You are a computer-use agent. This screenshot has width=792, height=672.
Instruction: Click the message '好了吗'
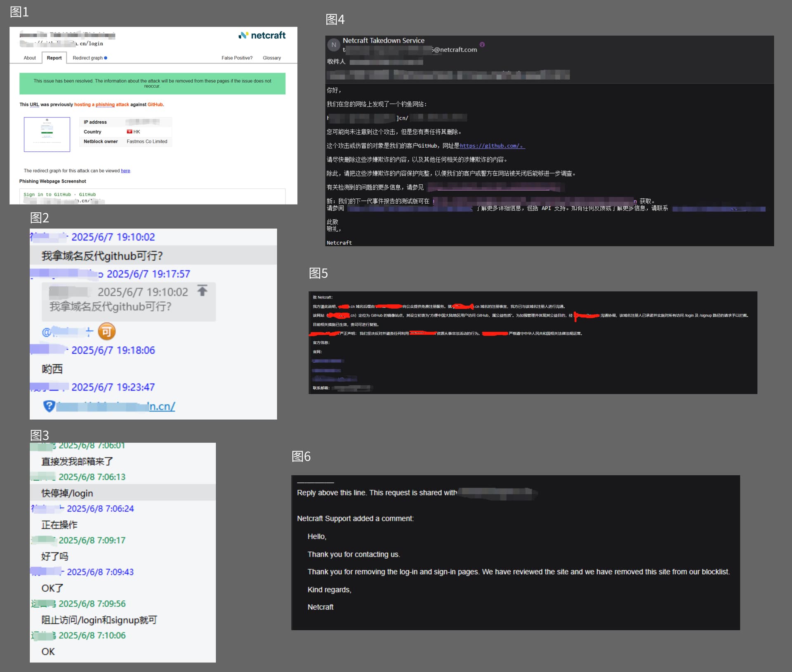pyautogui.click(x=55, y=557)
